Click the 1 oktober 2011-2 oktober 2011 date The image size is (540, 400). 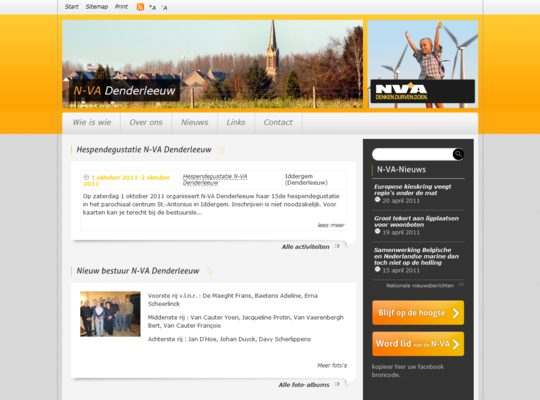point(126,181)
